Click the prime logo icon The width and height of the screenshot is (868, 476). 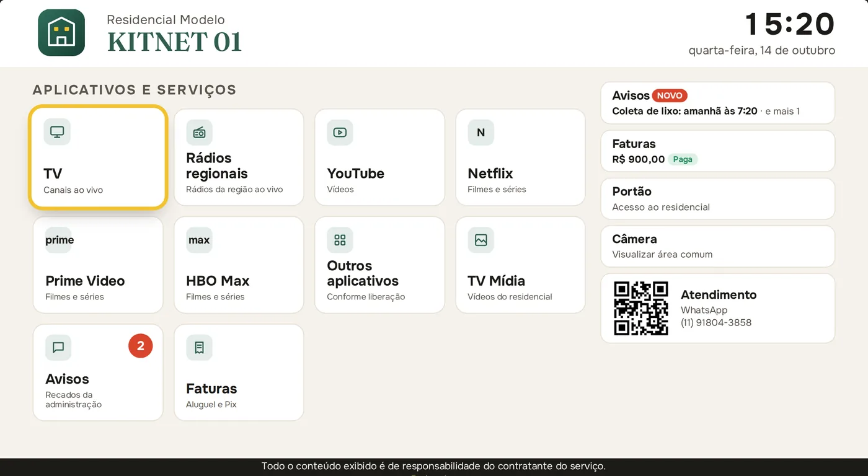click(x=60, y=240)
